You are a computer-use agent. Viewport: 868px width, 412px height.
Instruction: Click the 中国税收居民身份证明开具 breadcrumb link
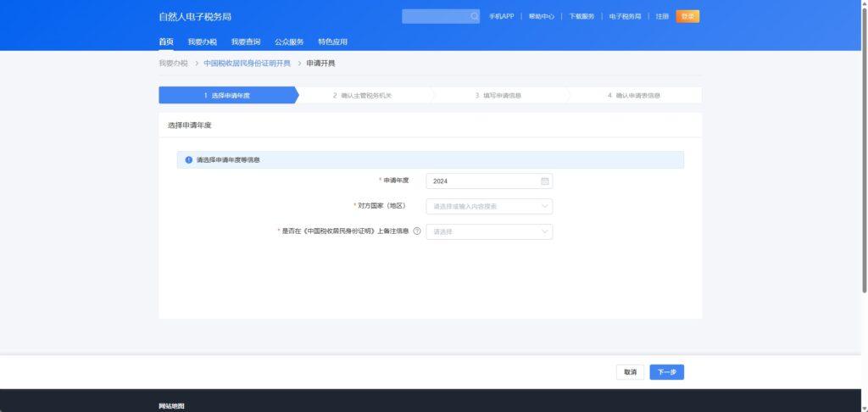click(x=247, y=64)
